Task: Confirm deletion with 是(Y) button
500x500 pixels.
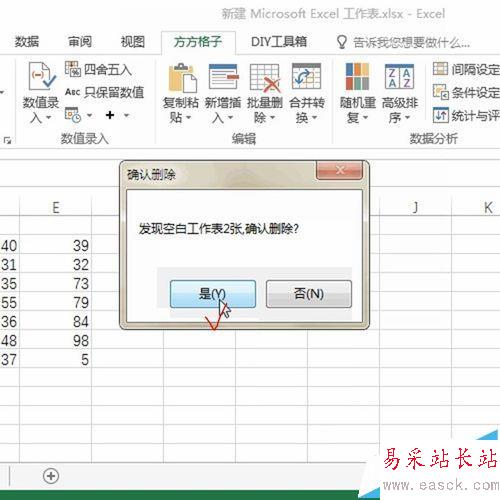Action: click(213, 294)
